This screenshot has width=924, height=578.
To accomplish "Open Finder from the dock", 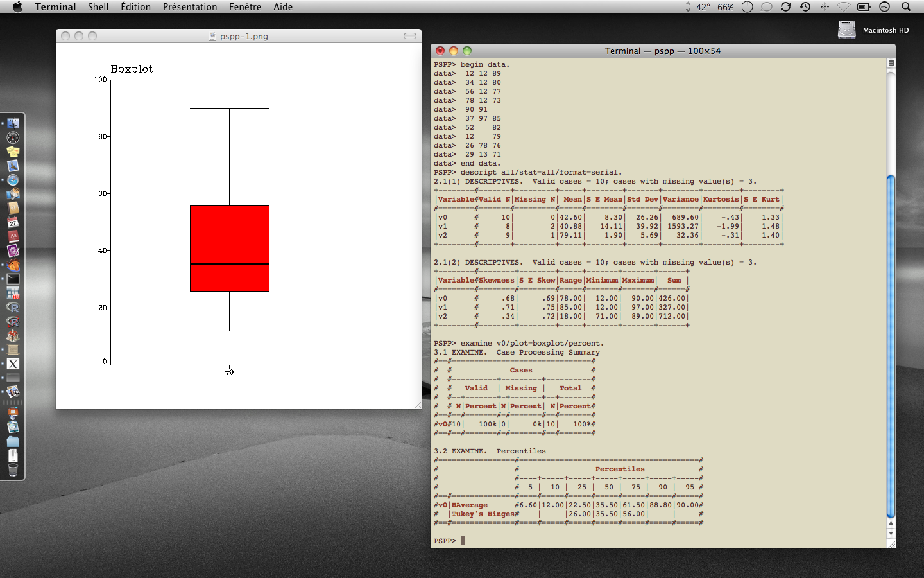I will (x=13, y=123).
